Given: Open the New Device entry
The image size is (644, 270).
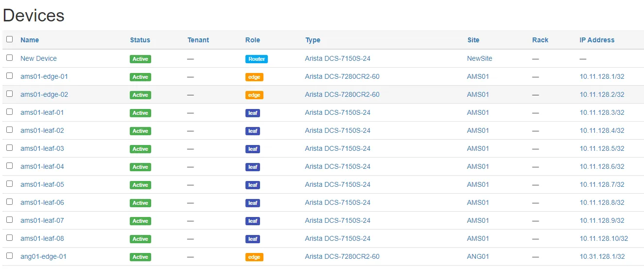Looking at the screenshot, I should [x=38, y=58].
